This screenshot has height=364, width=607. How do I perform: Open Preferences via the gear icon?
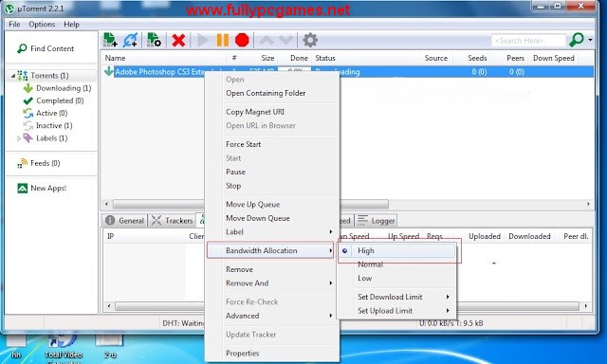tap(310, 40)
